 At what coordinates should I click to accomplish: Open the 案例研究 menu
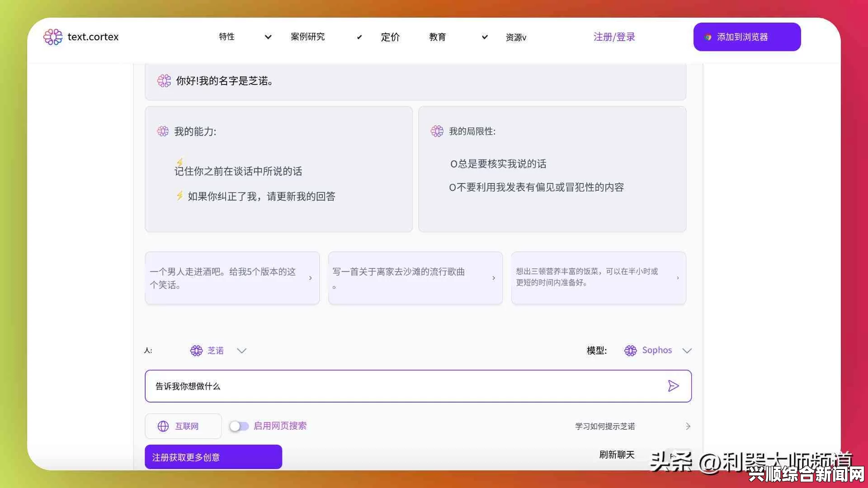pyautogui.click(x=308, y=37)
